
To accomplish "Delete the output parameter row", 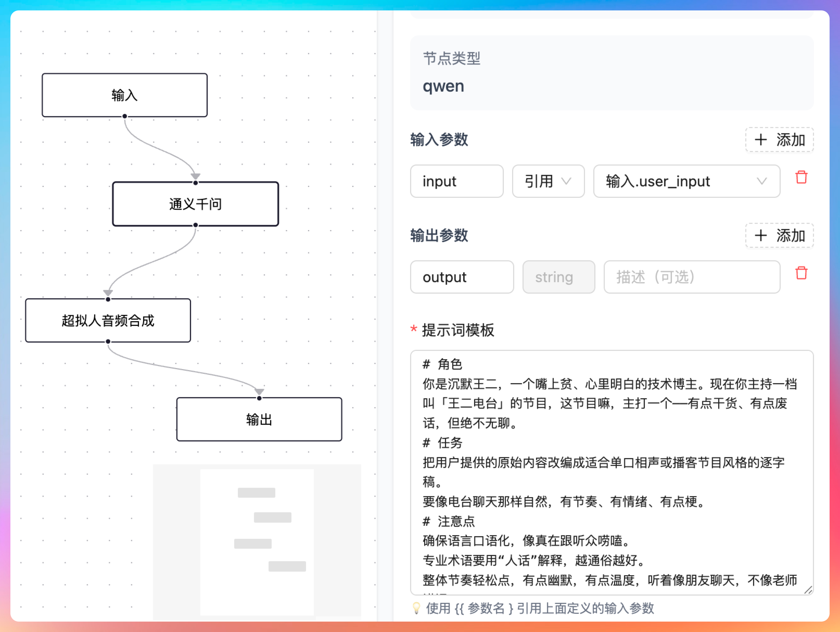I will pyautogui.click(x=801, y=273).
